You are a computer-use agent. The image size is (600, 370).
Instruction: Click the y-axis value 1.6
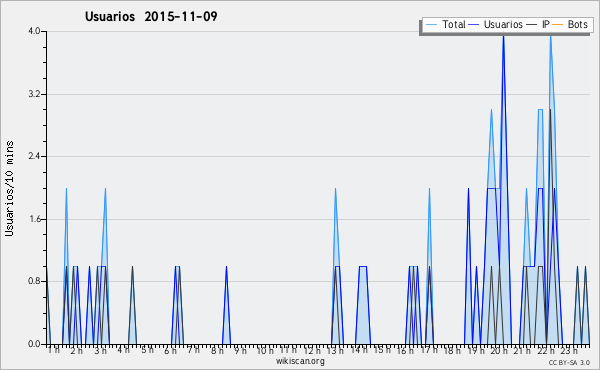pyautogui.click(x=34, y=219)
